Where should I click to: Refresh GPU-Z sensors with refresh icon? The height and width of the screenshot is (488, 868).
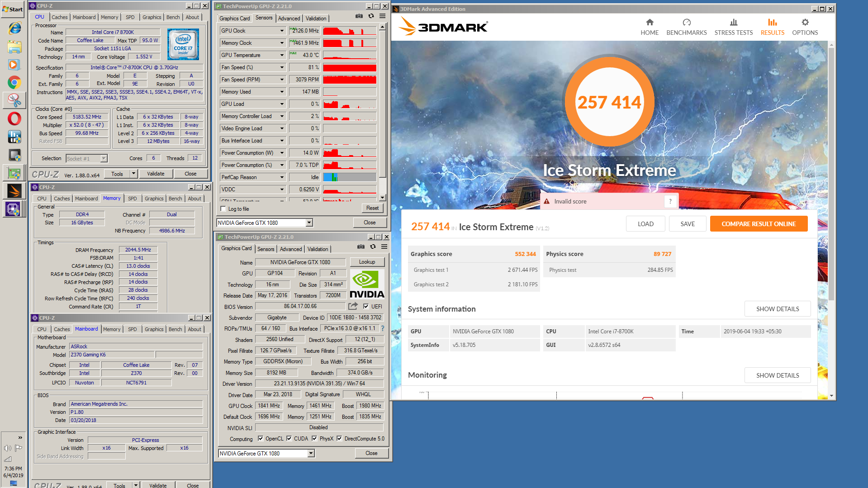[371, 16]
